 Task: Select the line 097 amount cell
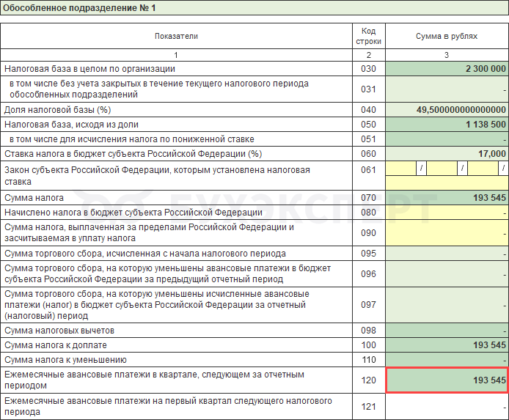coord(447,304)
